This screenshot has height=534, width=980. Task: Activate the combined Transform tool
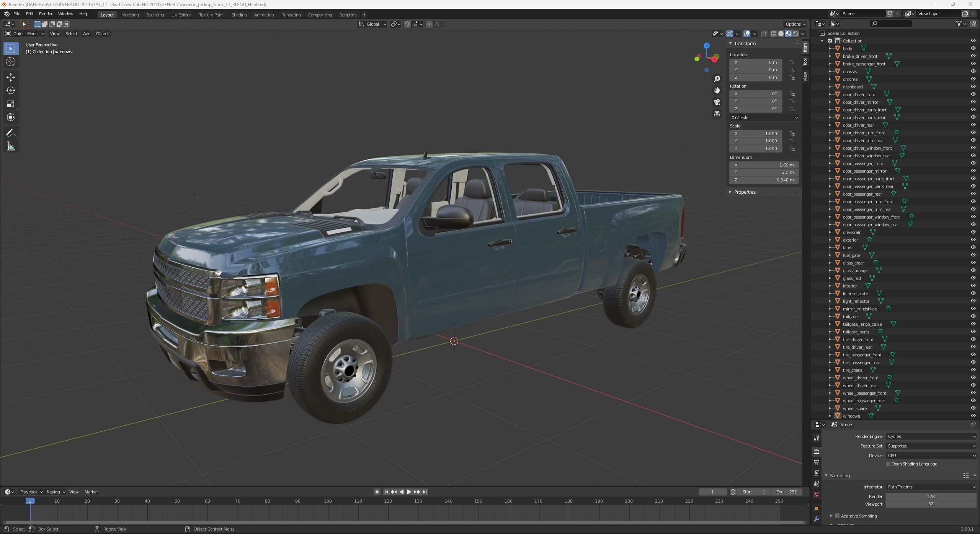[11, 117]
